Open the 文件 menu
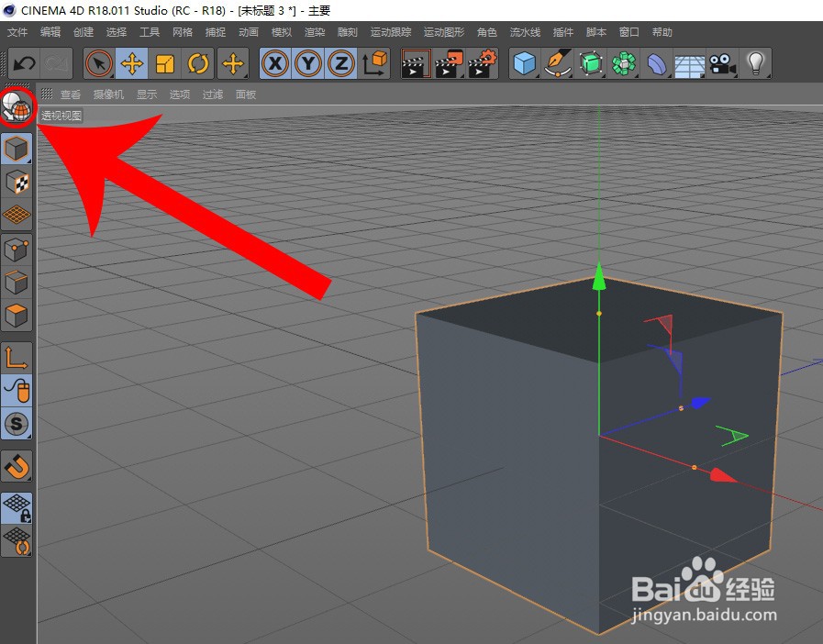 point(17,32)
